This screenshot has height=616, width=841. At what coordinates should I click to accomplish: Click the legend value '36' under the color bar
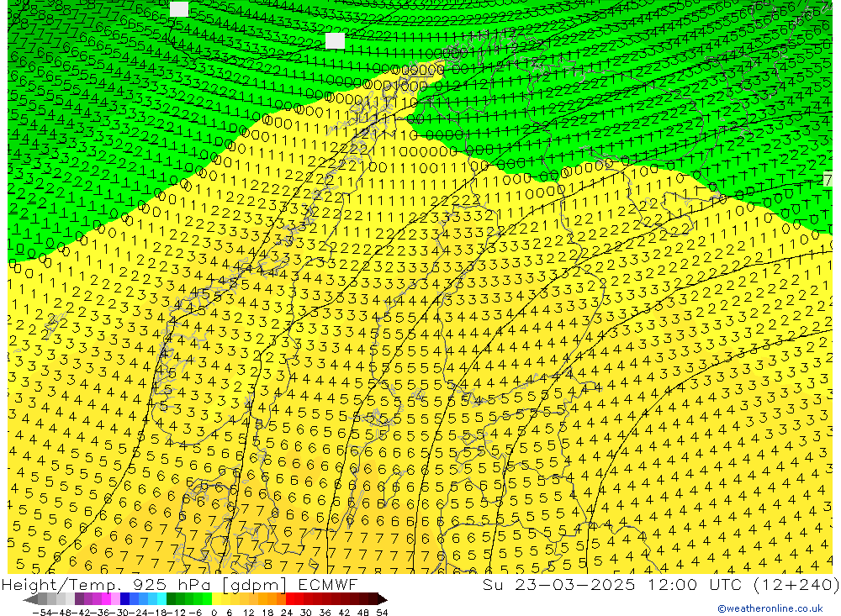click(x=325, y=613)
